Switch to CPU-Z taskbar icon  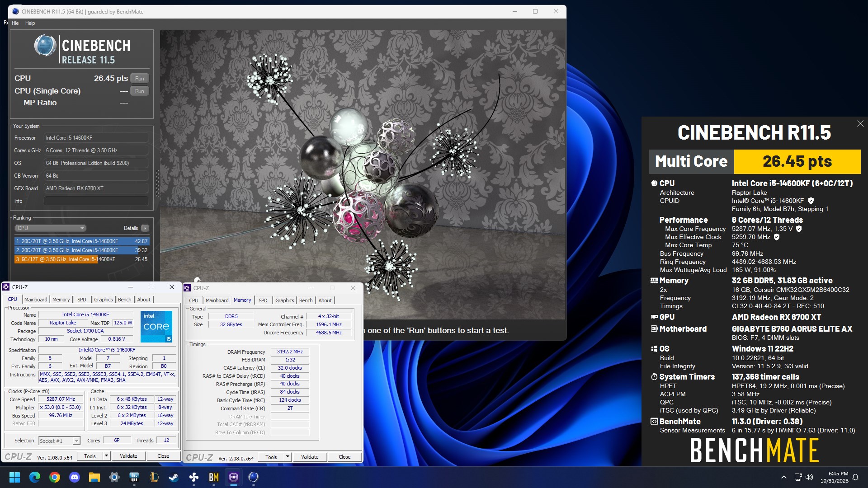pos(234,477)
